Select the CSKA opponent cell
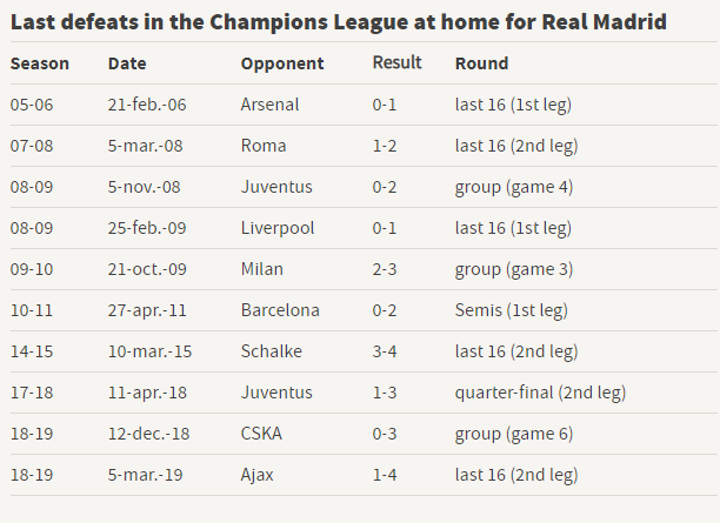The width and height of the screenshot is (720, 523). (261, 433)
